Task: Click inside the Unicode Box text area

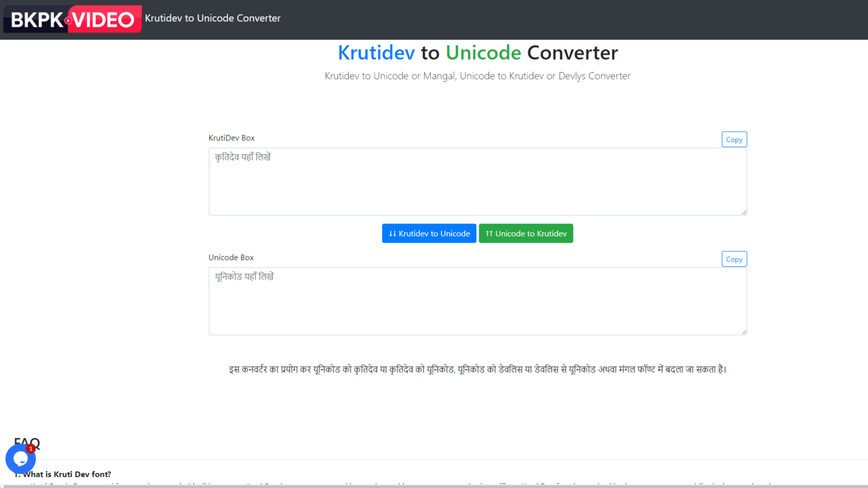Action: [x=477, y=301]
